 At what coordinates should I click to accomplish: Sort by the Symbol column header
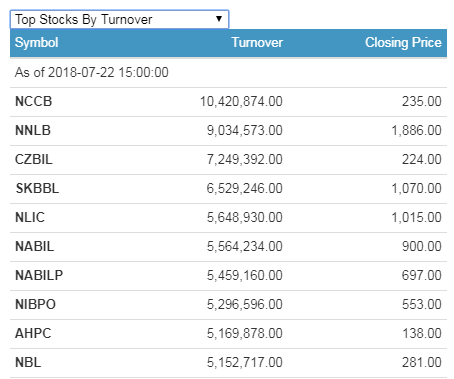(x=37, y=43)
